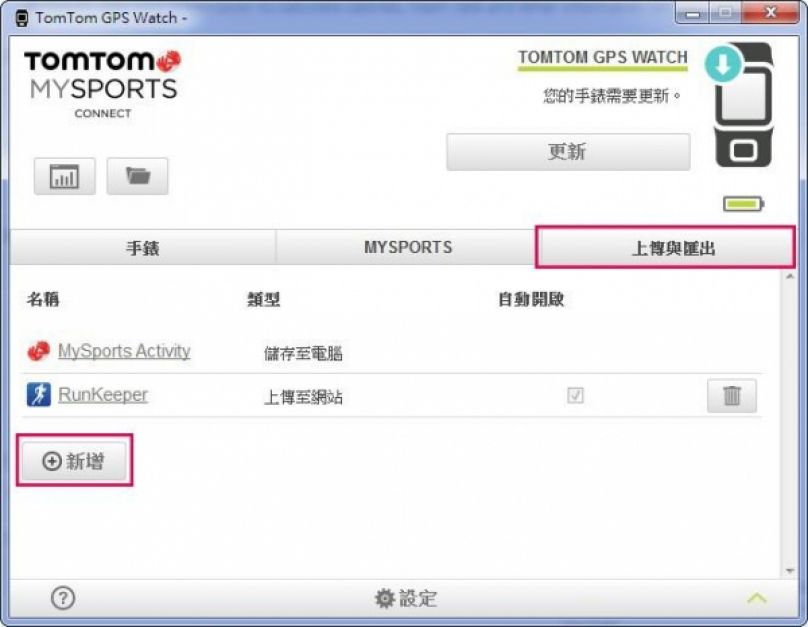
Task: Click the 更新 update button
Action: (x=568, y=152)
